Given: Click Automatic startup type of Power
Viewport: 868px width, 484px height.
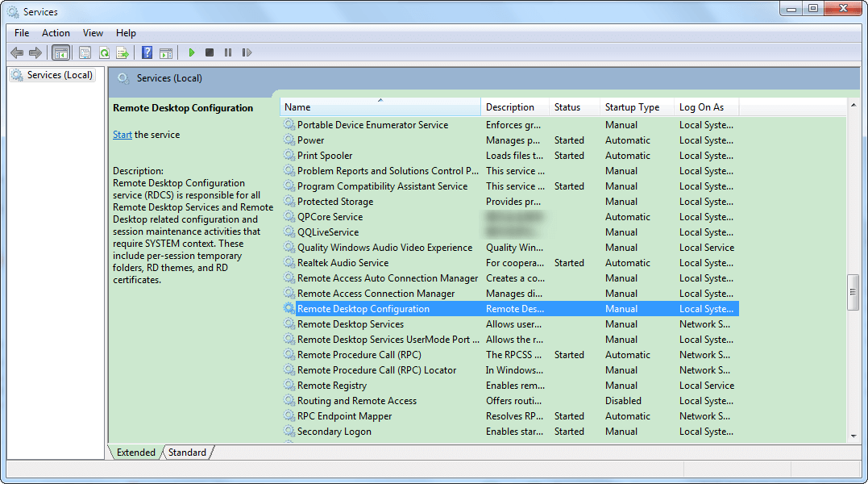Looking at the screenshot, I should click(x=627, y=140).
